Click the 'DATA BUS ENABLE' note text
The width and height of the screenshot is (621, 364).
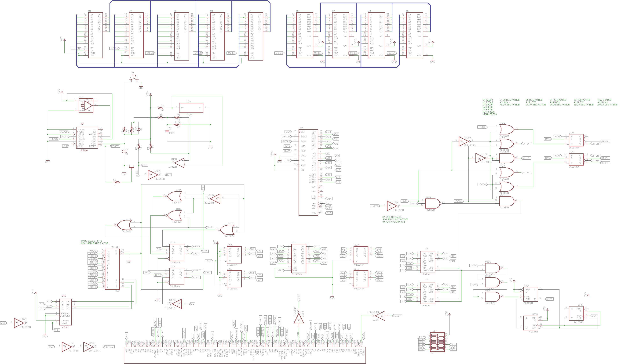pos(392,217)
